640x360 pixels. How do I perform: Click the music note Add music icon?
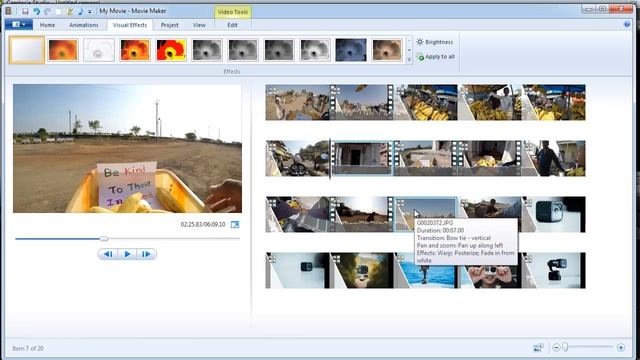pos(80,11)
